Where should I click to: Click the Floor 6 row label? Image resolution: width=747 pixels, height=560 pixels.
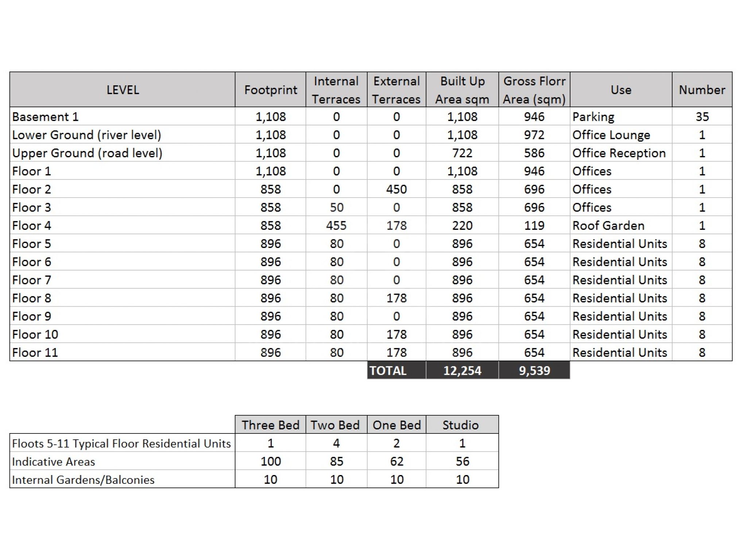coord(31,262)
